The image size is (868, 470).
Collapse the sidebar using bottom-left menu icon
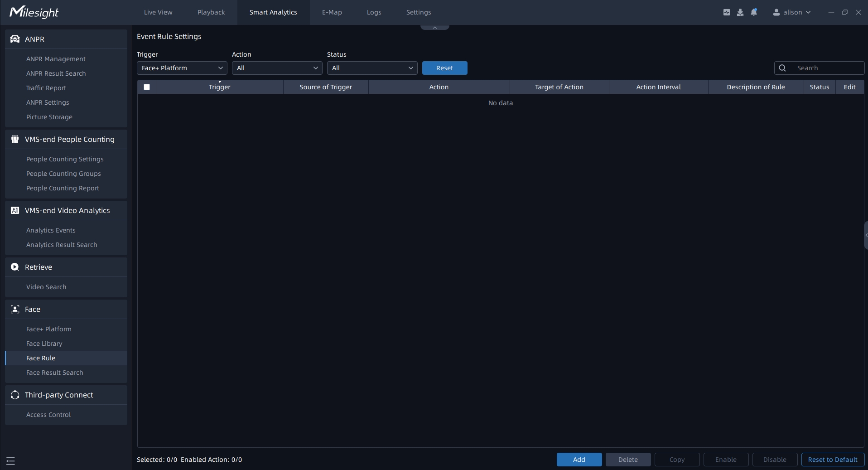[x=11, y=461]
